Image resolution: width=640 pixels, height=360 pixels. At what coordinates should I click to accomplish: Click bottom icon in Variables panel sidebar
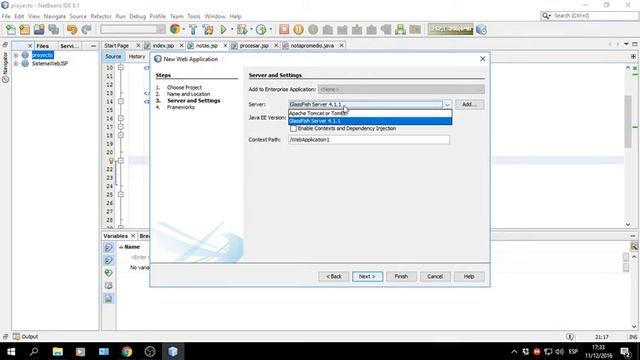[109, 299]
